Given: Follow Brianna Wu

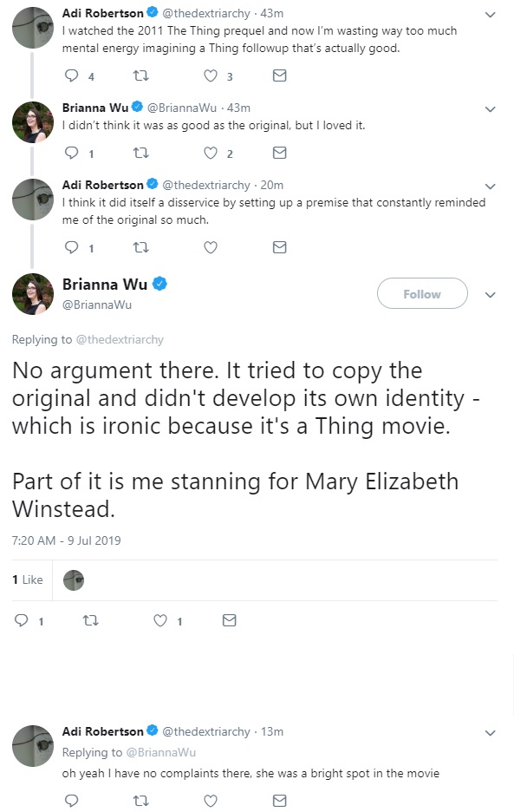Looking at the screenshot, I should click(422, 293).
